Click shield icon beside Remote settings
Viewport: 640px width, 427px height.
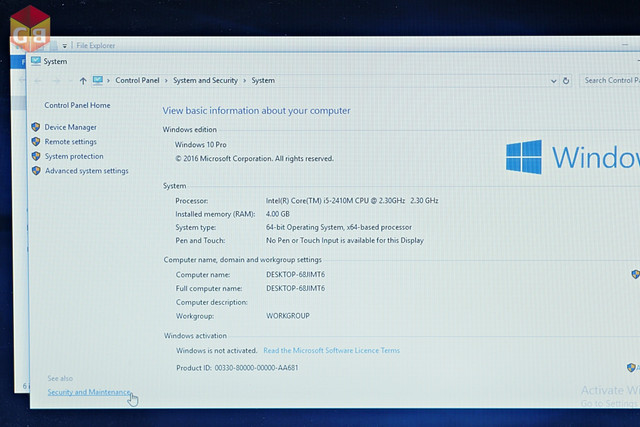pos(36,142)
